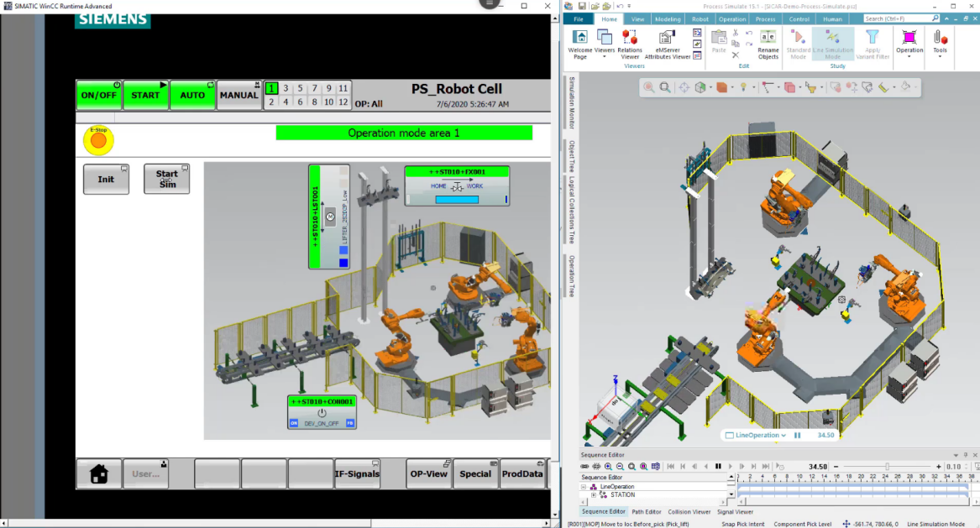
Task: Pause the simulation in Sequence Editor
Action: coord(718,466)
